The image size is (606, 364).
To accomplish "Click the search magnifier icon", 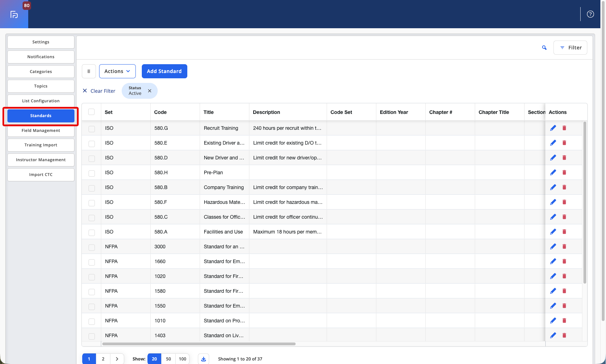I will click(x=544, y=48).
